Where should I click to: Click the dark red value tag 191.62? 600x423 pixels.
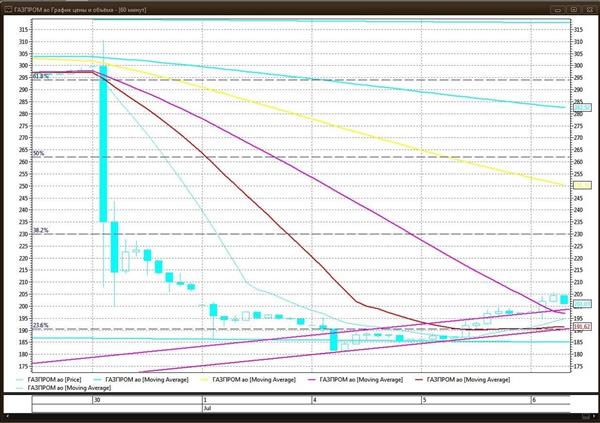pos(582,327)
